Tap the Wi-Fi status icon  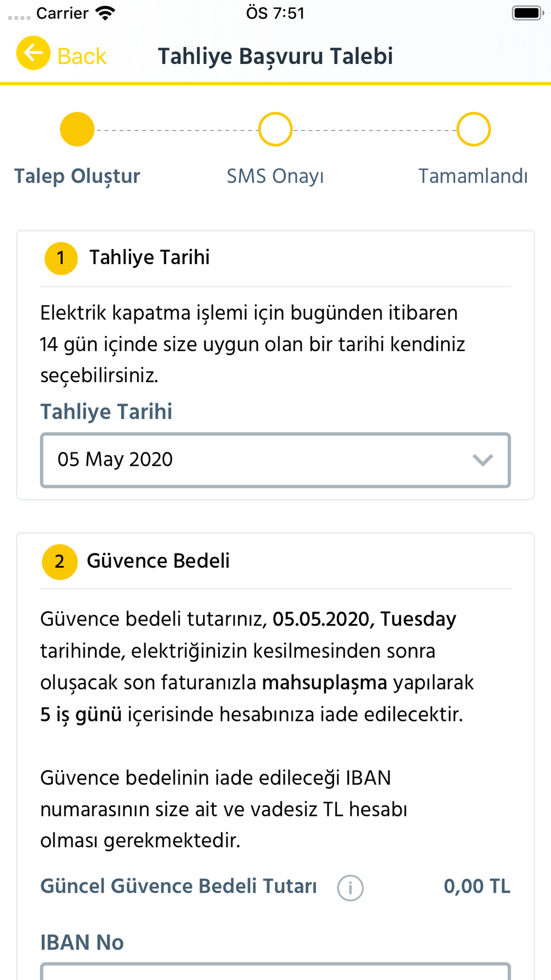[105, 13]
